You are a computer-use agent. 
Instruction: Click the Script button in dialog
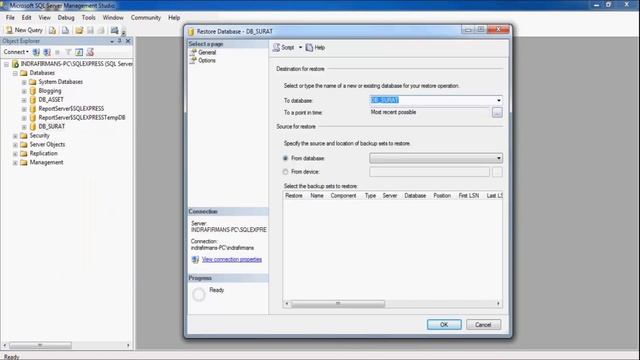(x=284, y=48)
